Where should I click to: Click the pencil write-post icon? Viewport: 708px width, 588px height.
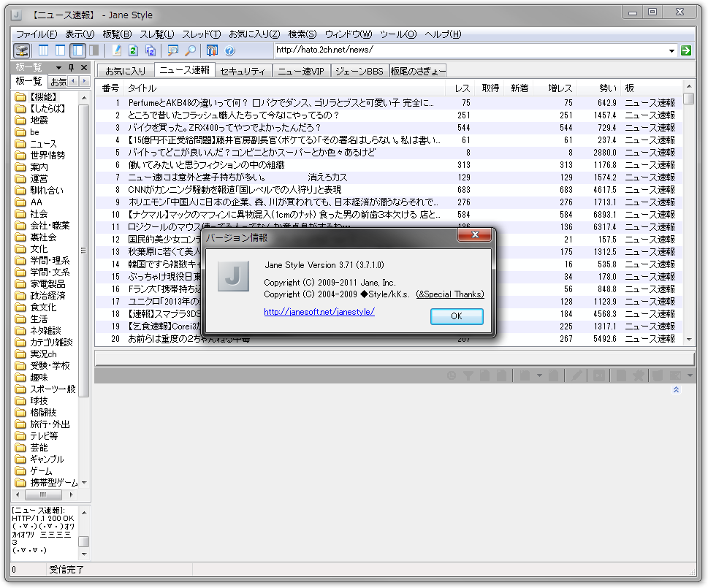click(x=117, y=50)
